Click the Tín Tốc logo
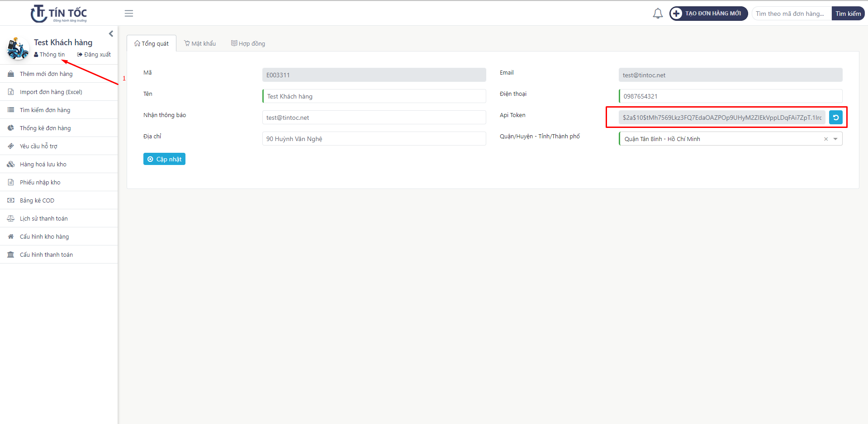The image size is (868, 424). (x=59, y=14)
